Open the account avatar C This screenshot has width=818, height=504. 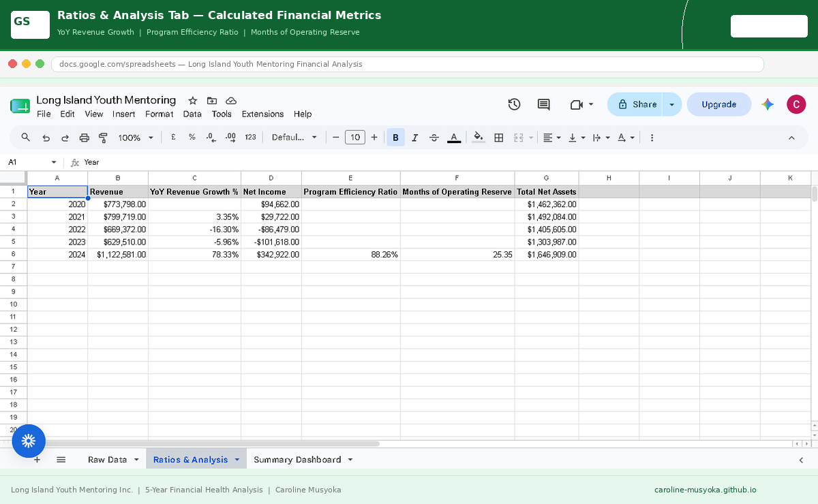pos(796,104)
